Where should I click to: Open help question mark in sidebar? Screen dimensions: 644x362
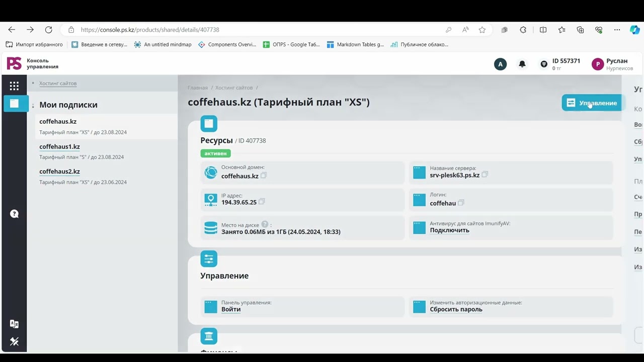(14, 214)
